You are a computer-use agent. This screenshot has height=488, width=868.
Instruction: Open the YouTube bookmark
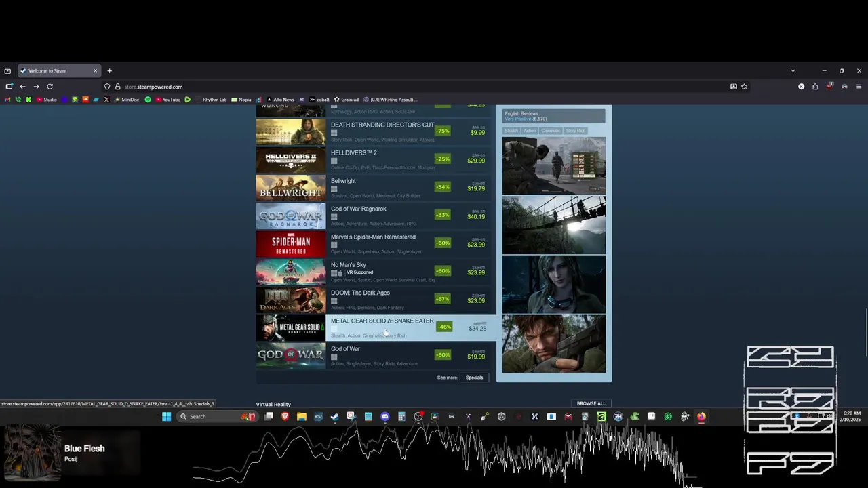pos(167,100)
